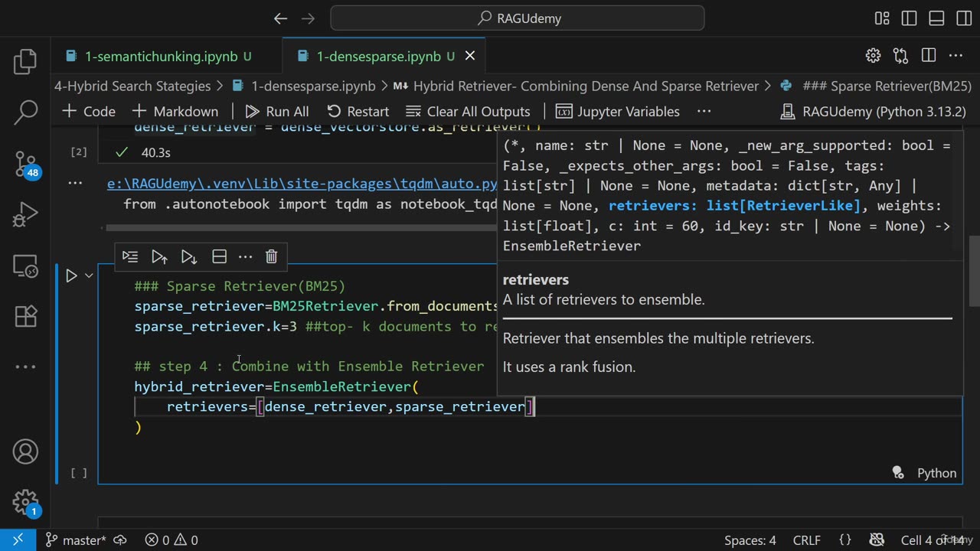980x551 pixels.
Task: Open Run and Debug view
Action: [x=25, y=214]
